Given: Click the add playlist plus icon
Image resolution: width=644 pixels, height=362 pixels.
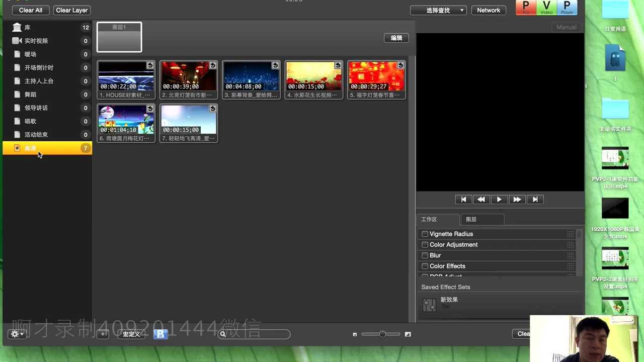Looking at the screenshot, I should point(103,334).
